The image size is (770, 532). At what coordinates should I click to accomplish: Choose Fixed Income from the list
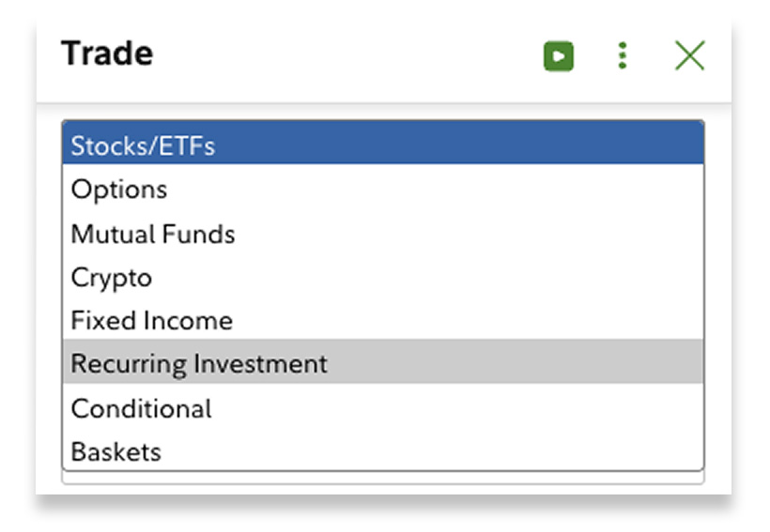(382, 320)
